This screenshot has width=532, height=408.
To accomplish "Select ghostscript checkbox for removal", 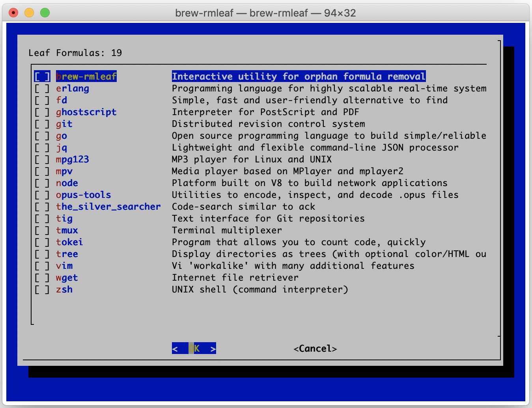I will coord(42,112).
